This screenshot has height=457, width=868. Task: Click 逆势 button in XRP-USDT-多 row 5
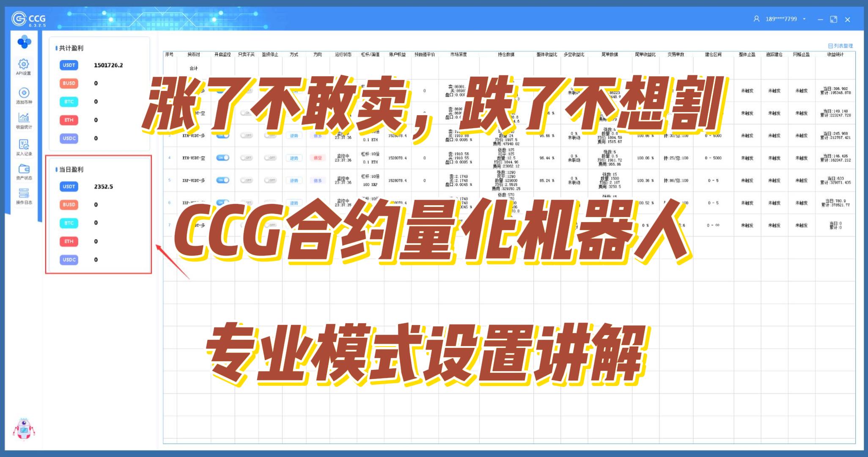pos(294,181)
